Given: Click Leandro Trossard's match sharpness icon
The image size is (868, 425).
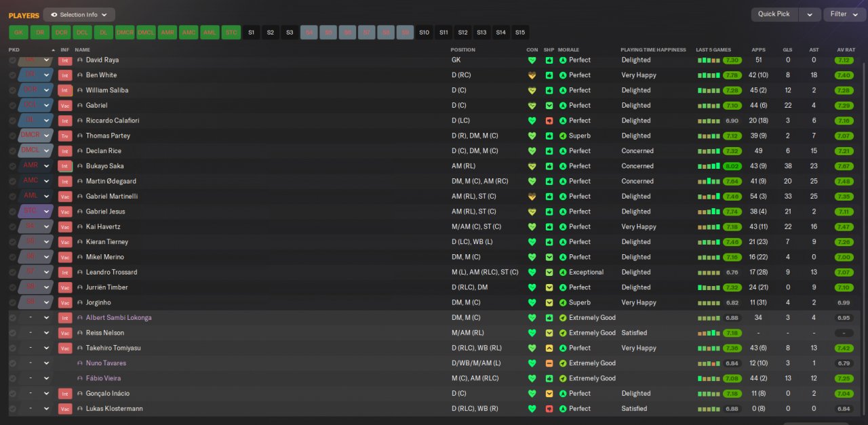Looking at the screenshot, I should coord(549,272).
